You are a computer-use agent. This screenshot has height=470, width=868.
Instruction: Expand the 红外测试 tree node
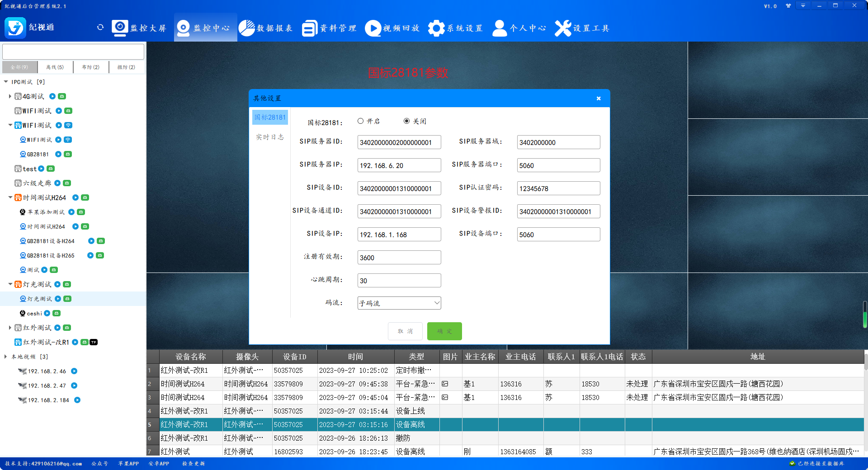click(x=10, y=328)
